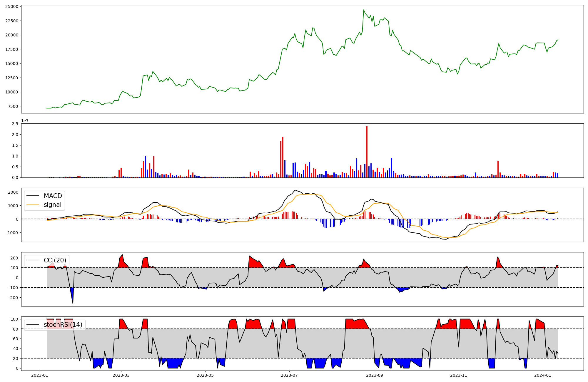Click the 2024-01 x-axis date label
588x382 pixels.
(543, 375)
